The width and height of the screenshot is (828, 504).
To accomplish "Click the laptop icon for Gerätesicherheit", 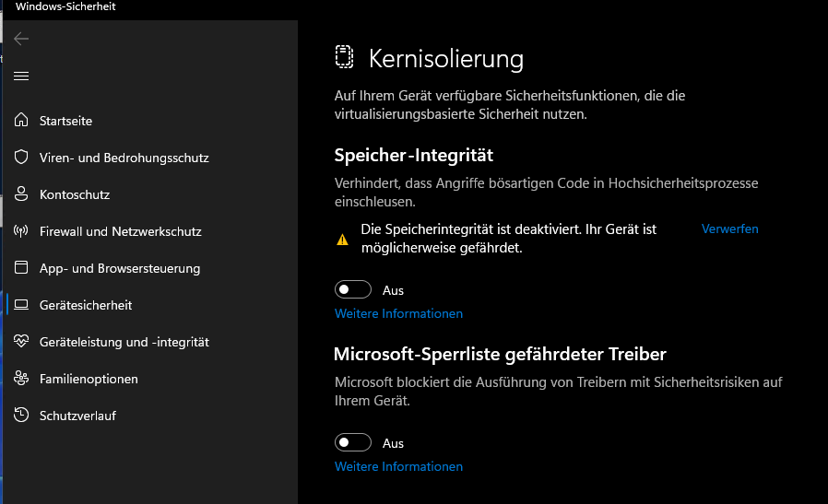I will point(21,304).
